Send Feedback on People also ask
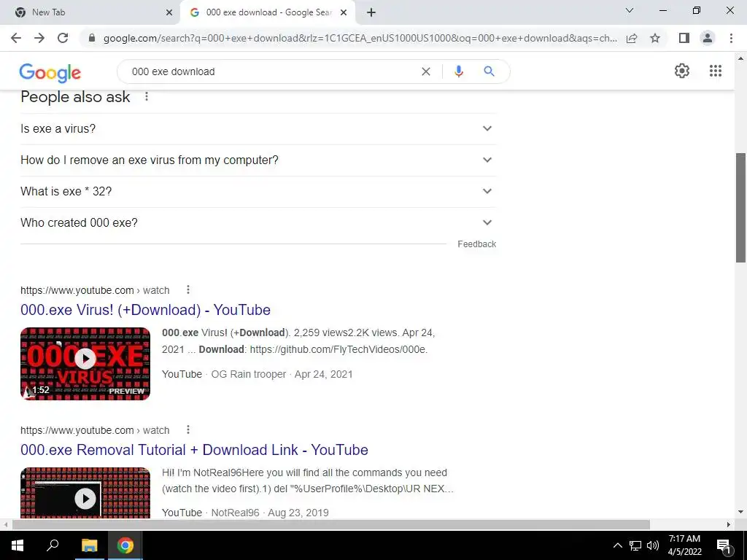 click(477, 244)
